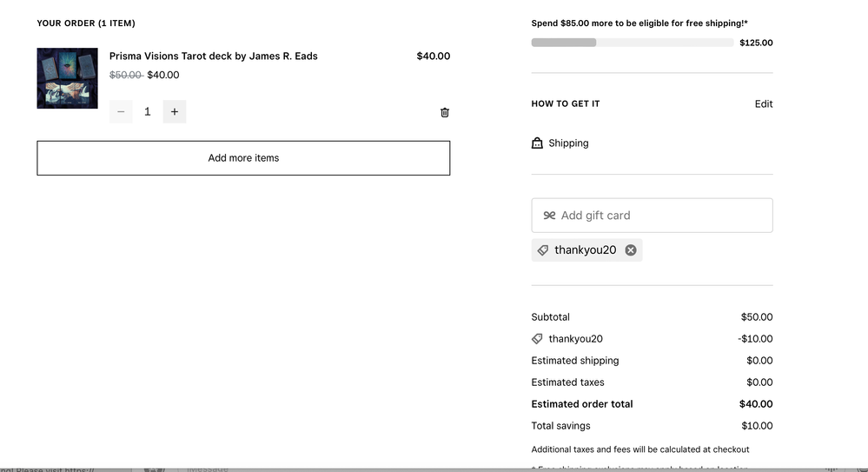The image size is (868, 472).
Task: Click the crossed-out $50.00 original price
Action: pyautogui.click(x=126, y=76)
